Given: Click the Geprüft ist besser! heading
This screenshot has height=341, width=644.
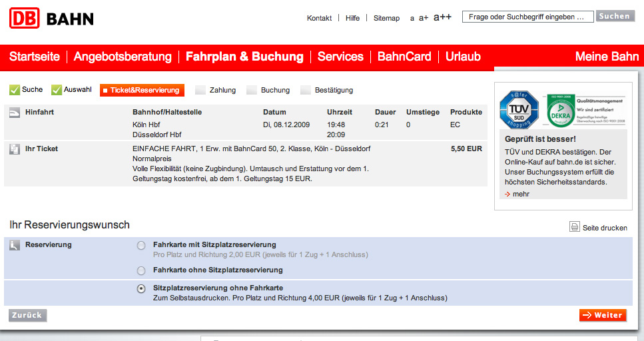Looking at the screenshot, I should coord(540,139).
